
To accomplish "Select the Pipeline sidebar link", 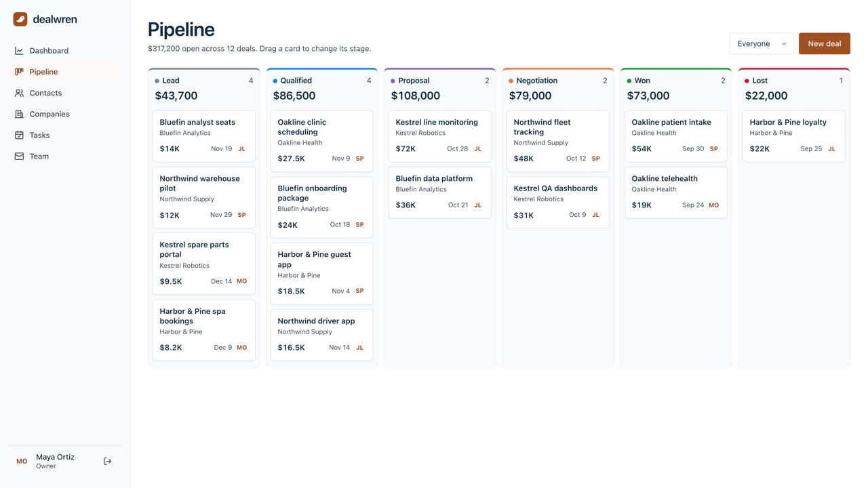I will [65, 72].
